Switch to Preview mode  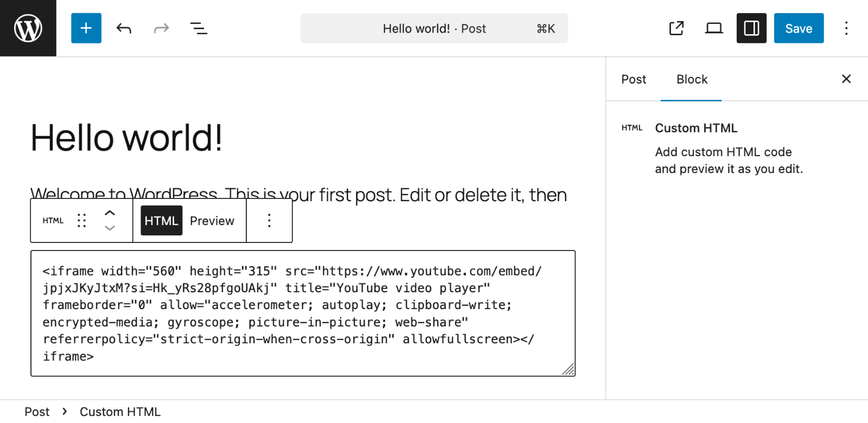click(212, 221)
